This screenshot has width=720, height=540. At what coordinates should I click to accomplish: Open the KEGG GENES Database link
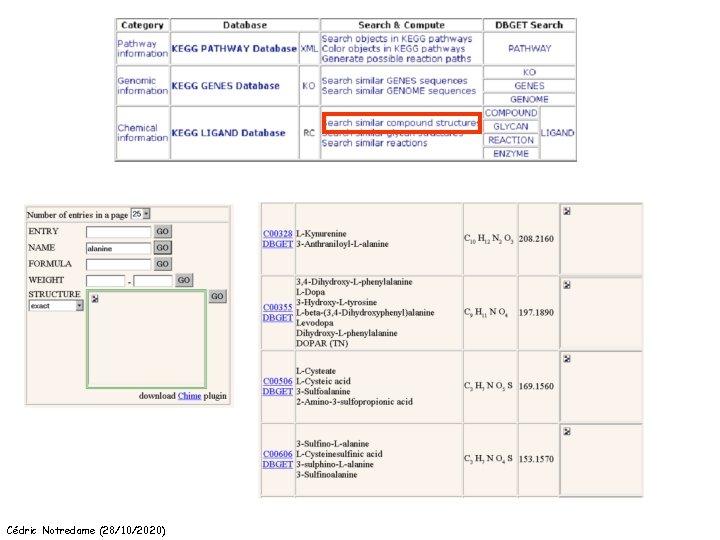tap(225, 86)
